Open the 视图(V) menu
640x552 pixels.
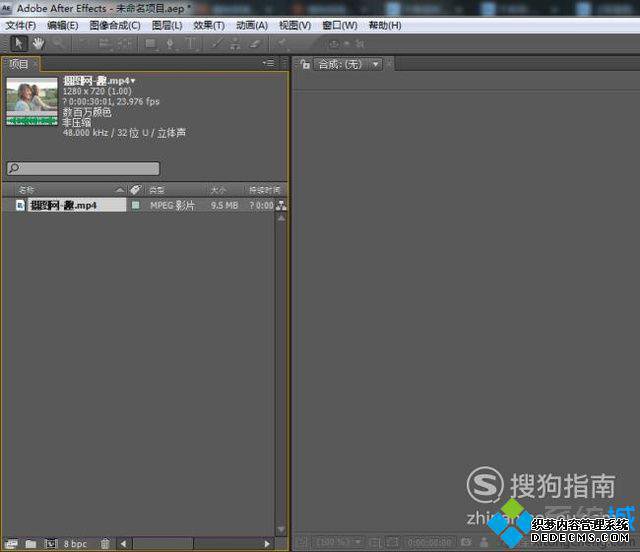coord(295,25)
